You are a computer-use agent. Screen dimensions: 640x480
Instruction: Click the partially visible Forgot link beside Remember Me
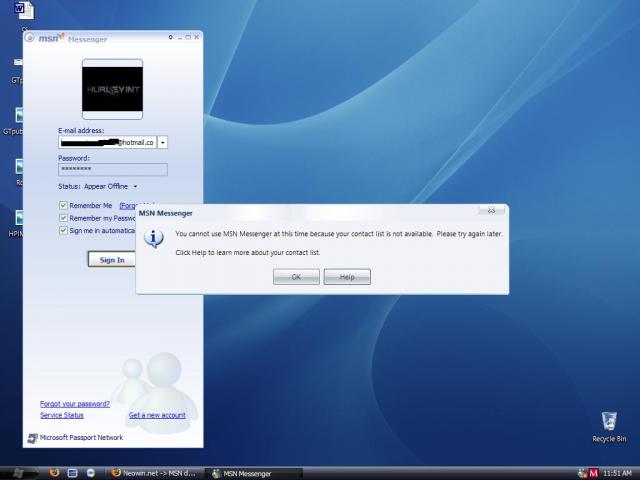click(129, 205)
